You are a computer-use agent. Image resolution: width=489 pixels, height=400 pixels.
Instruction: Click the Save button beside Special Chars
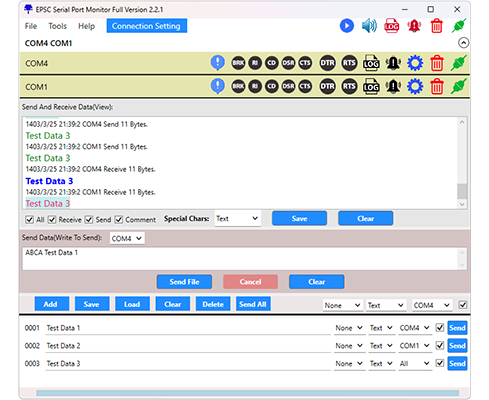[x=299, y=218]
